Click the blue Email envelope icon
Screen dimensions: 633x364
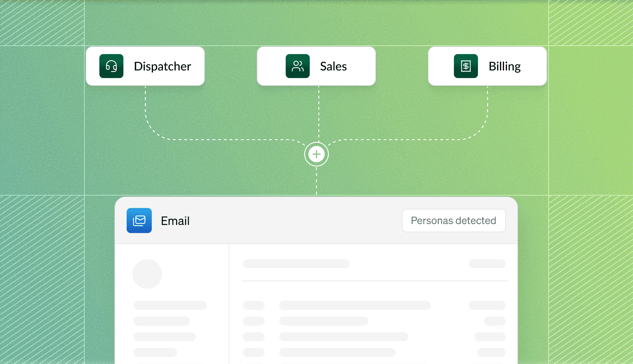[139, 220]
